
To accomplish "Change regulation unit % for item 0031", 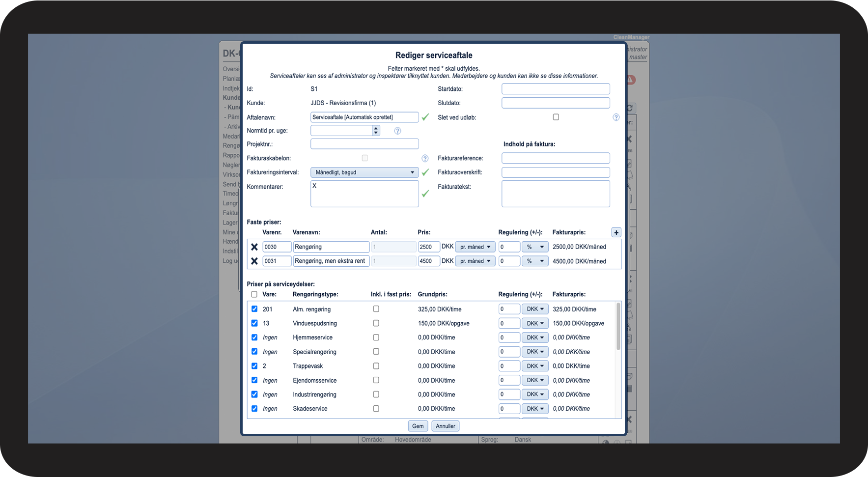I will click(x=535, y=261).
